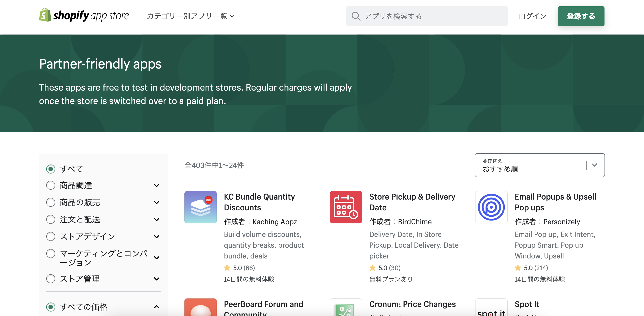Open Email Popups & Upsell app icon
This screenshot has width=644, height=316.
491,207
